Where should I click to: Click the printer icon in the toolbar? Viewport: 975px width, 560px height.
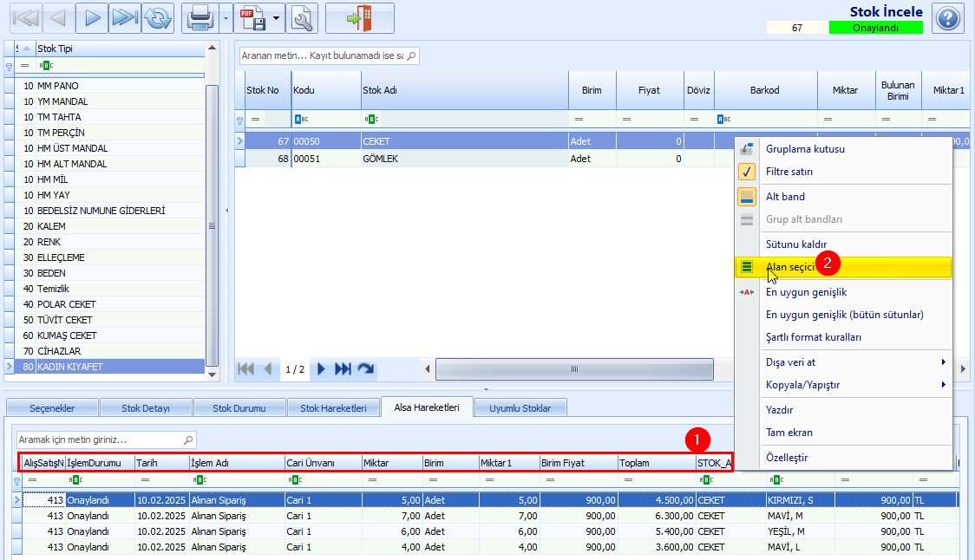pyautogui.click(x=200, y=18)
